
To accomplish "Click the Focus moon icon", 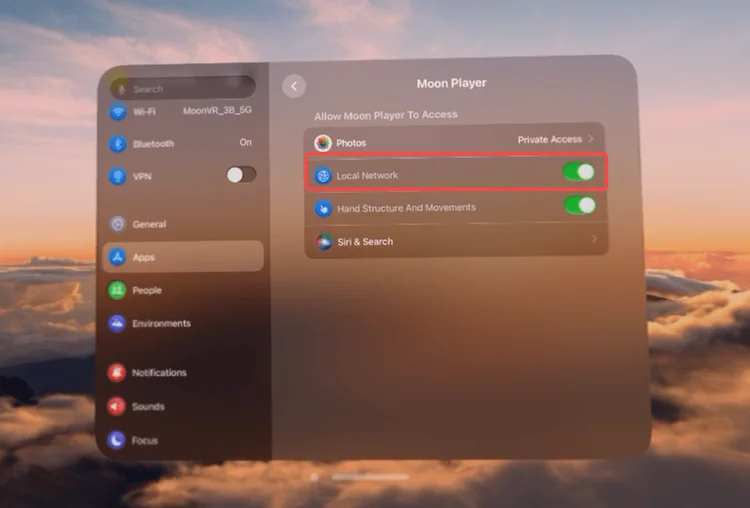I will [x=116, y=440].
